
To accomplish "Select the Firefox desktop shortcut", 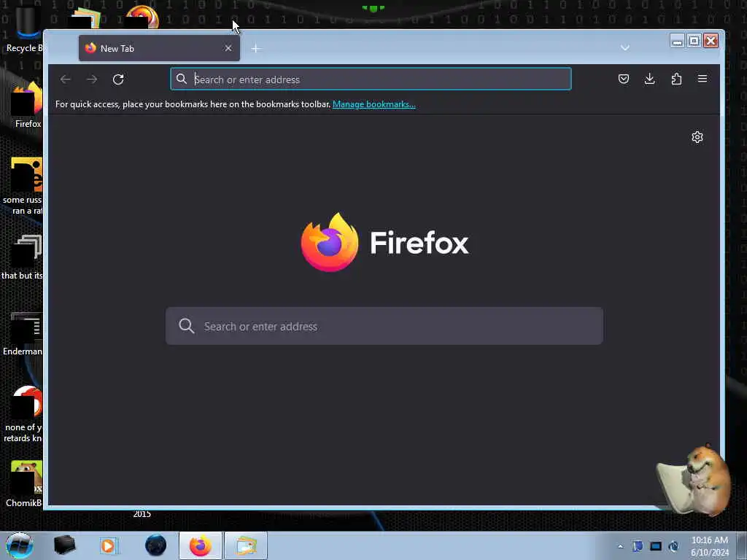I will [x=26, y=105].
